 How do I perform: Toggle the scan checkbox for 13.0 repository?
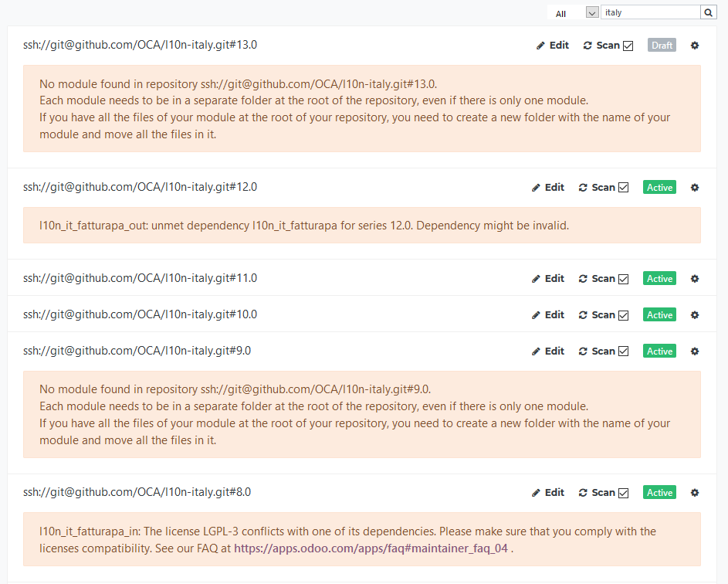point(628,46)
